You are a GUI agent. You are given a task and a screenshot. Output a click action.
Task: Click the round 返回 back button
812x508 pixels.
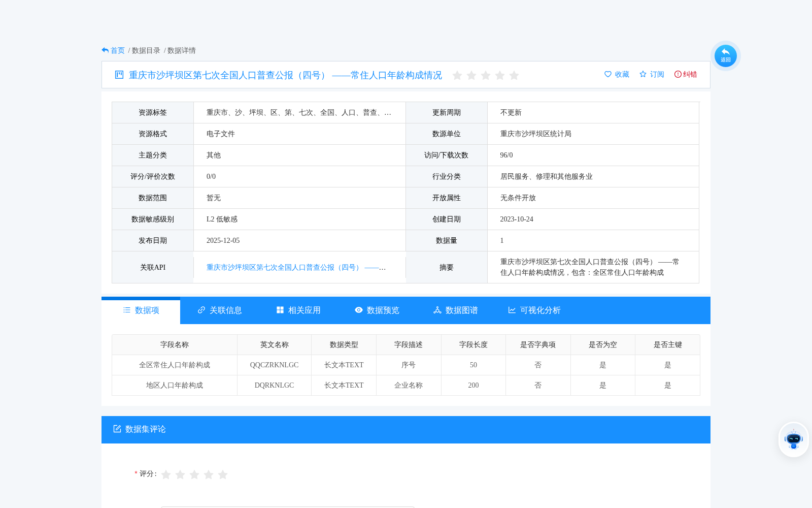tap(725, 56)
